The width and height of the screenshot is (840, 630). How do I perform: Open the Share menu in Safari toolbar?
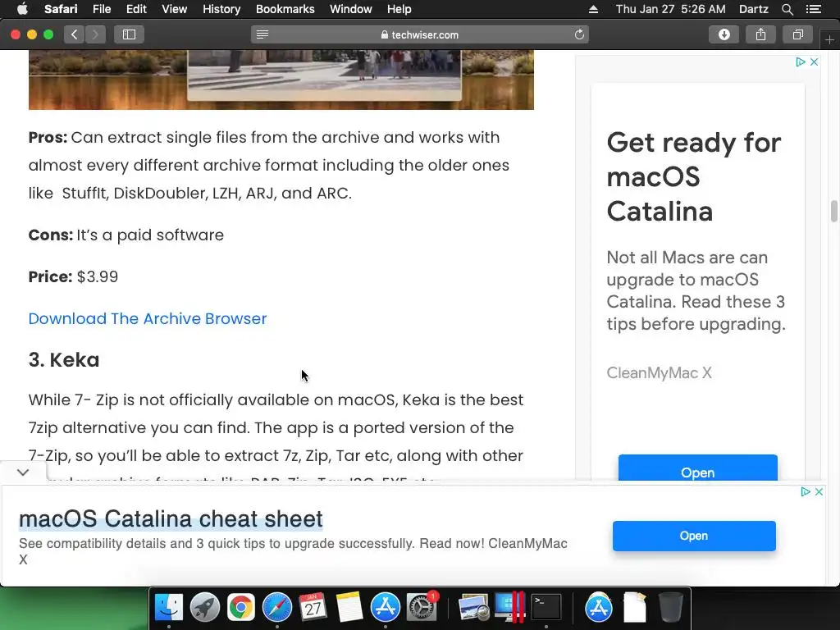pyautogui.click(x=760, y=34)
